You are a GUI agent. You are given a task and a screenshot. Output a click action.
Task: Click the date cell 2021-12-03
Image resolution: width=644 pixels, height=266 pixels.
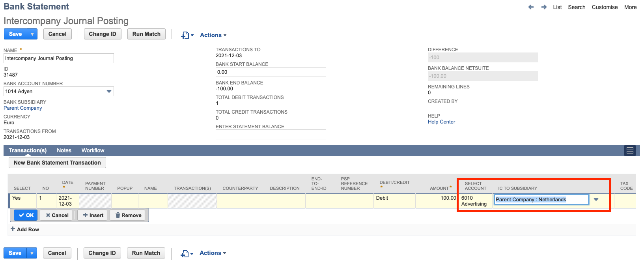pyautogui.click(x=67, y=201)
